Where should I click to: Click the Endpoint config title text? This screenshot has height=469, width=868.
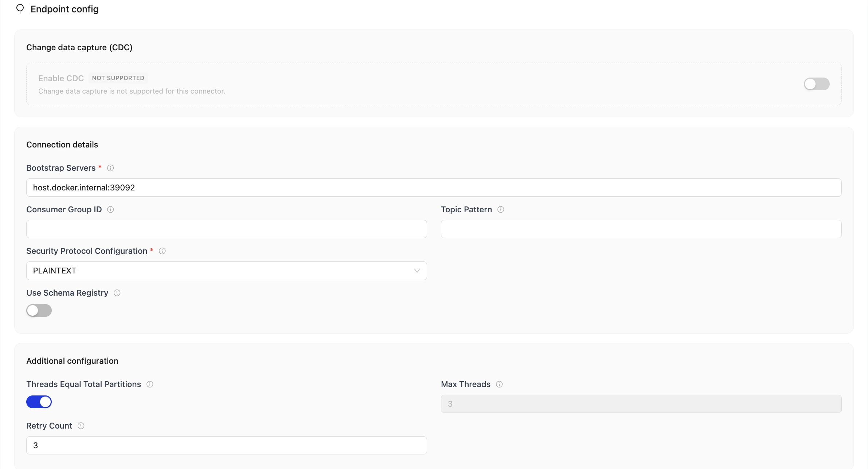[x=64, y=9]
